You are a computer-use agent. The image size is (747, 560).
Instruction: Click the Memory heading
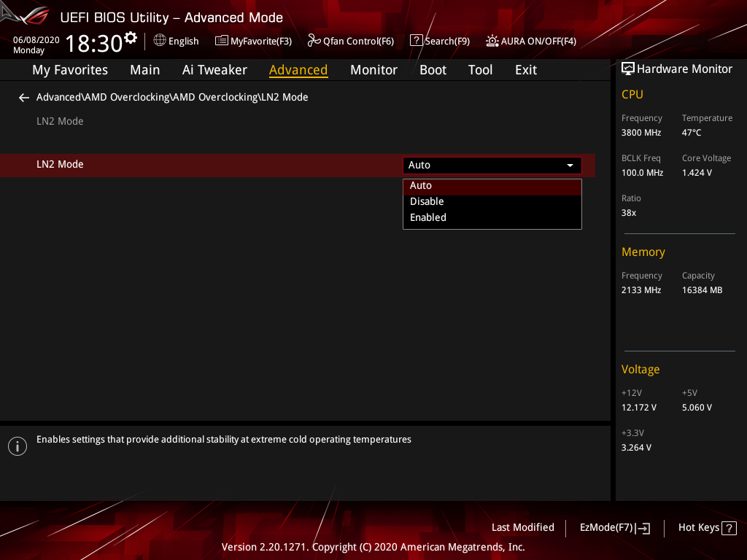click(643, 252)
